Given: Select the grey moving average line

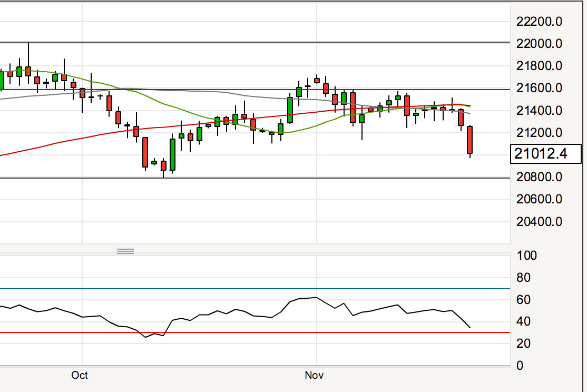Looking at the screenshot, I should click(211, 91).
